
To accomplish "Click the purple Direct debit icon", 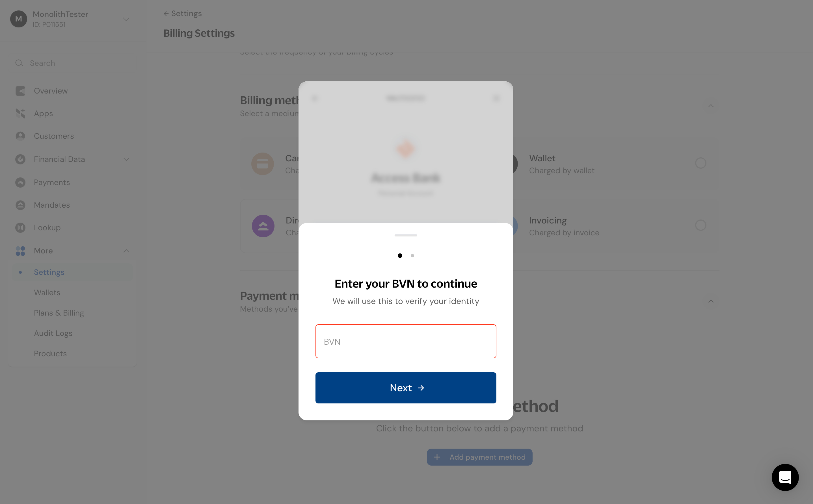I will click(263, 226).
